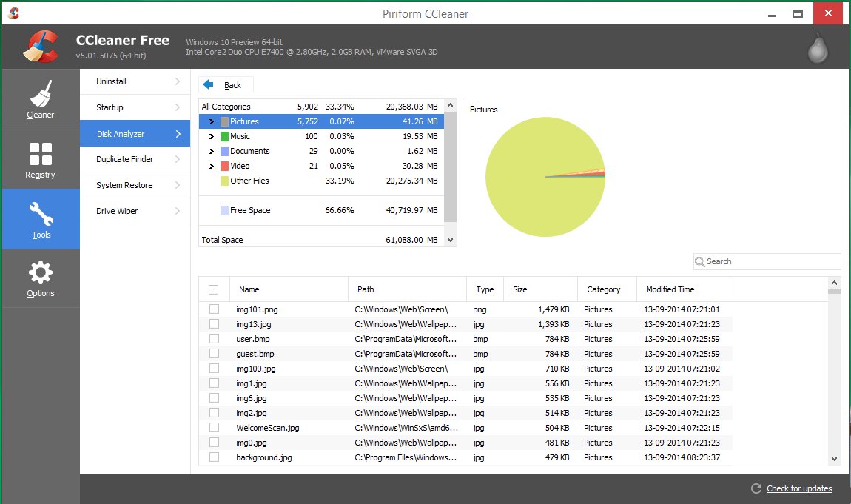851x504 pixels.
Task: Open the Registry blocks icon section
Action: (41, 154)
